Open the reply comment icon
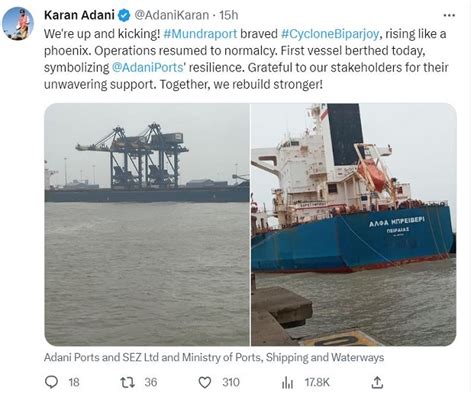Viewport: 474px width, 393px height. (x=51, y=382)
